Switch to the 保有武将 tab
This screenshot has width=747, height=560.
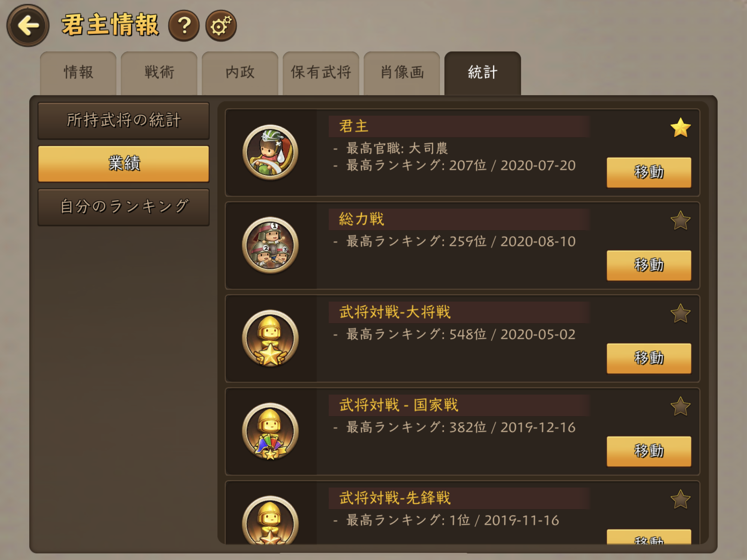321,73
